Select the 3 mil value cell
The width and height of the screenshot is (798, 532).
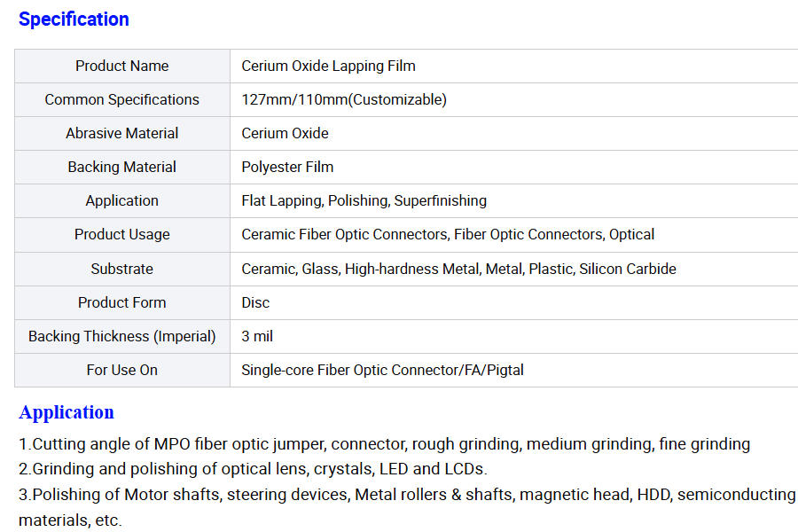click(x=257, y=336)
